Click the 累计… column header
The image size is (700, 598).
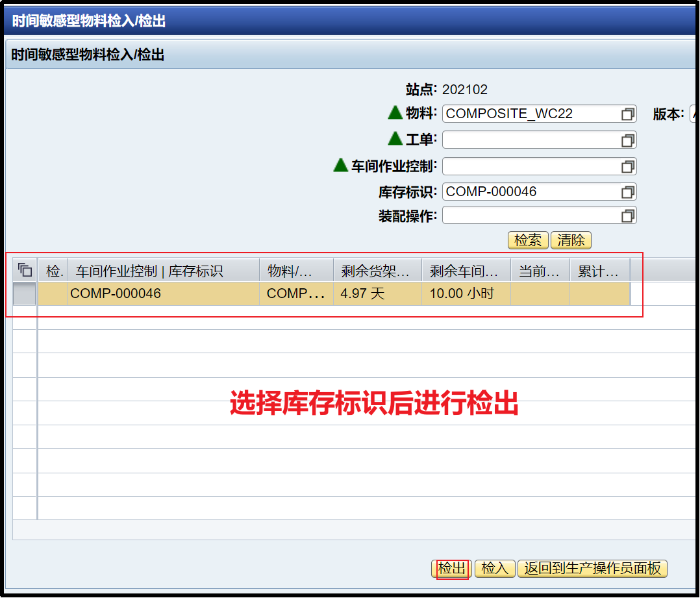tap(600, 271)
